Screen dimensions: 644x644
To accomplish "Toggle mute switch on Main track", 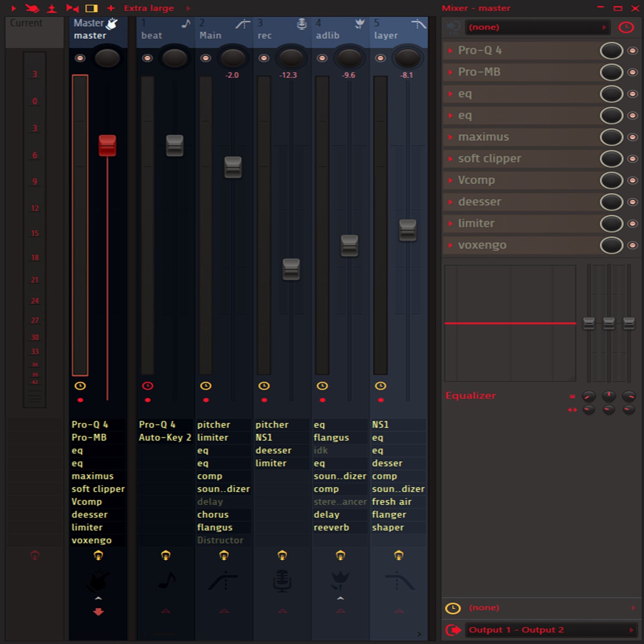I will pyautogui.click(x=205, y=58).
